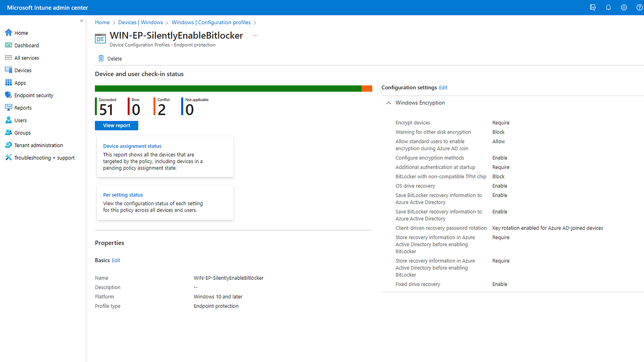Click the Reports icon in sidebar

(x=9, y=108)
